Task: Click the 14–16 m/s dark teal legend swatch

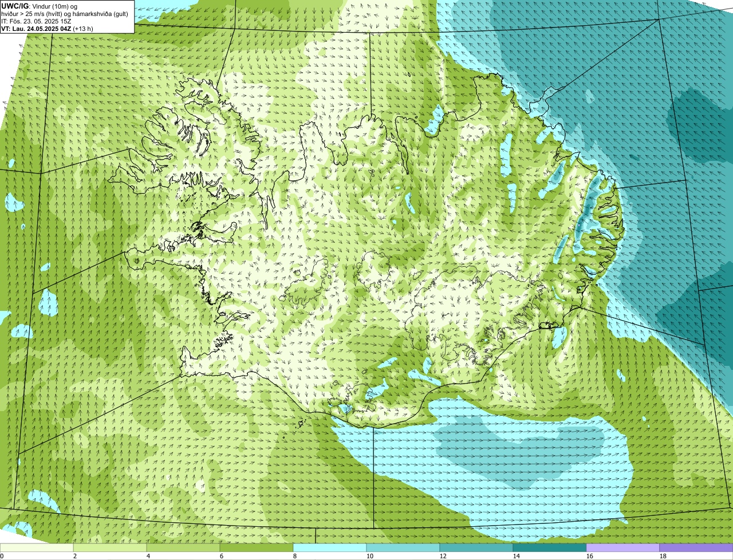Action: pos(550,548)
